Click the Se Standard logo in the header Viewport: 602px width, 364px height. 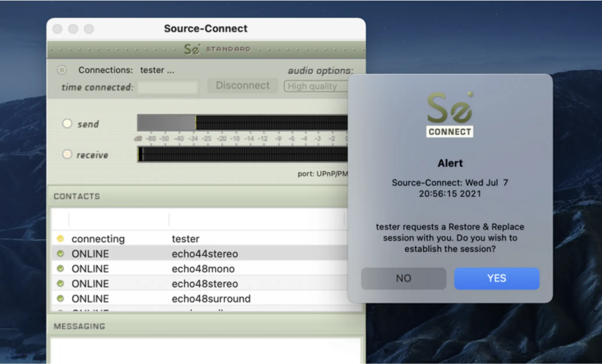pos(217,49)
